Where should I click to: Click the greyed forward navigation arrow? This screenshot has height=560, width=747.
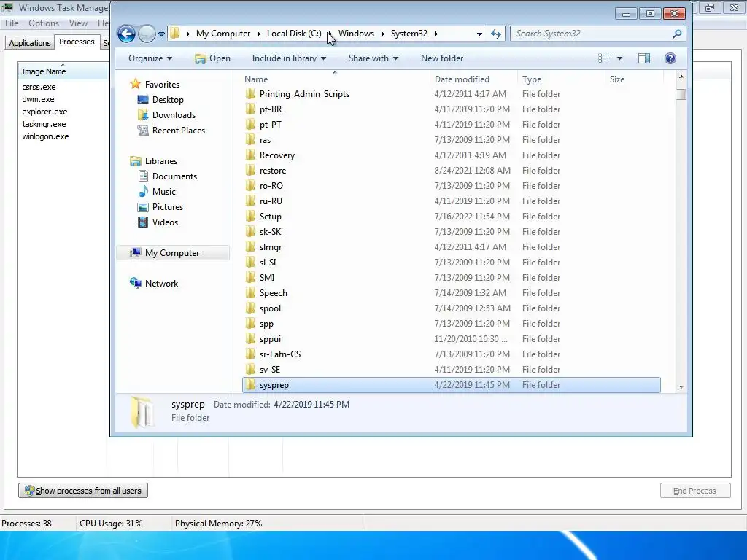(147, 34)
